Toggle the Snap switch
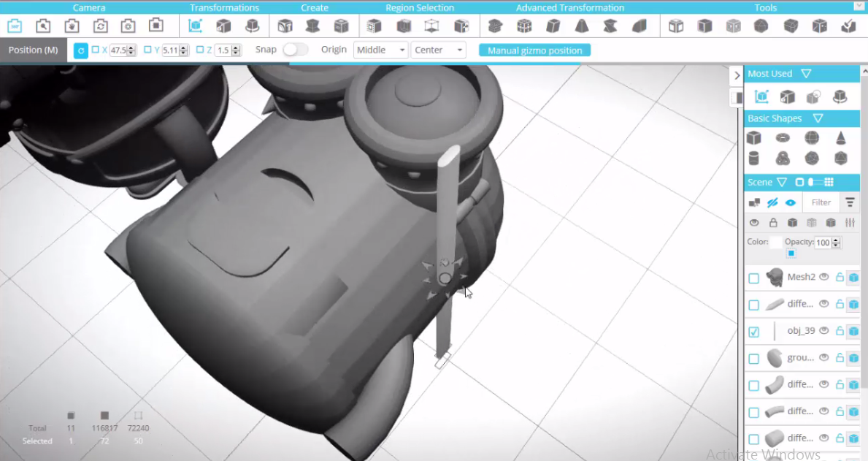Screen dimensions: 868x461 [x=296, y=50]
